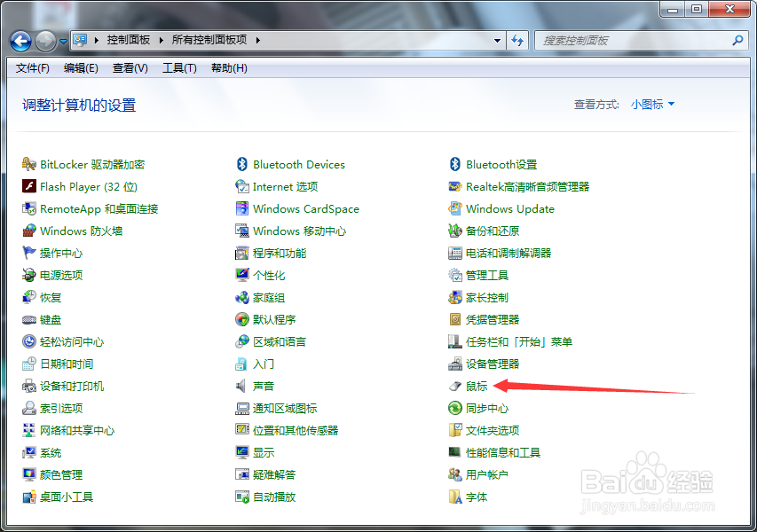
Task: Open the Bluetooth设置 icon
Action: [454, 164]
